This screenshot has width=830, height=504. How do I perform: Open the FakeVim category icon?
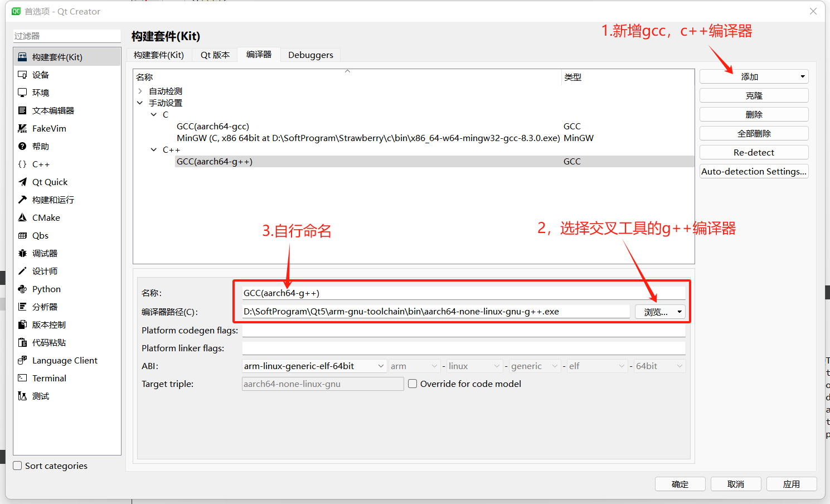coord(22,128)
